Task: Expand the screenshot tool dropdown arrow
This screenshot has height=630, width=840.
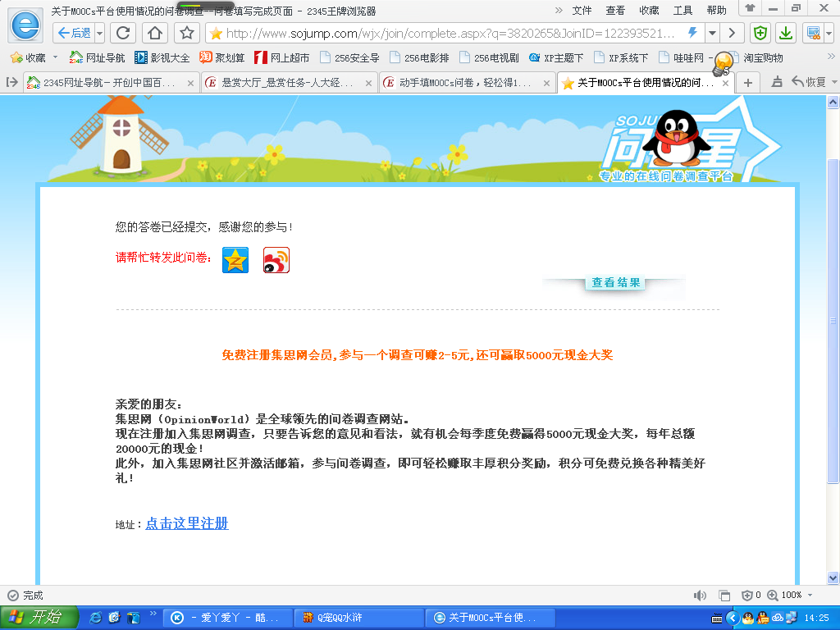Action: [829, 33]
